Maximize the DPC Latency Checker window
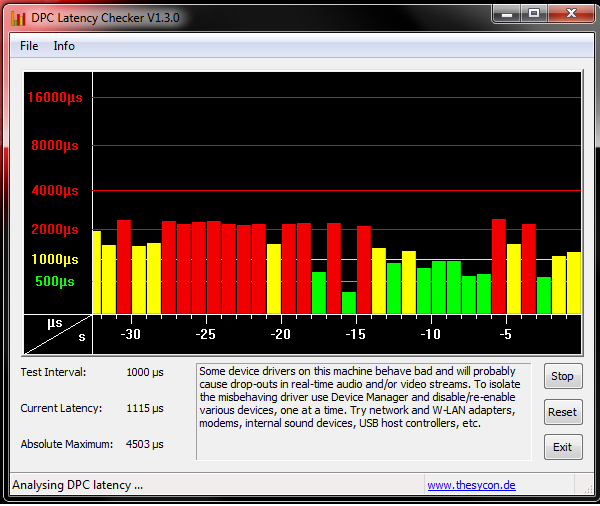The height and width of the screenshot is (506, 600). tap(534, 14)
